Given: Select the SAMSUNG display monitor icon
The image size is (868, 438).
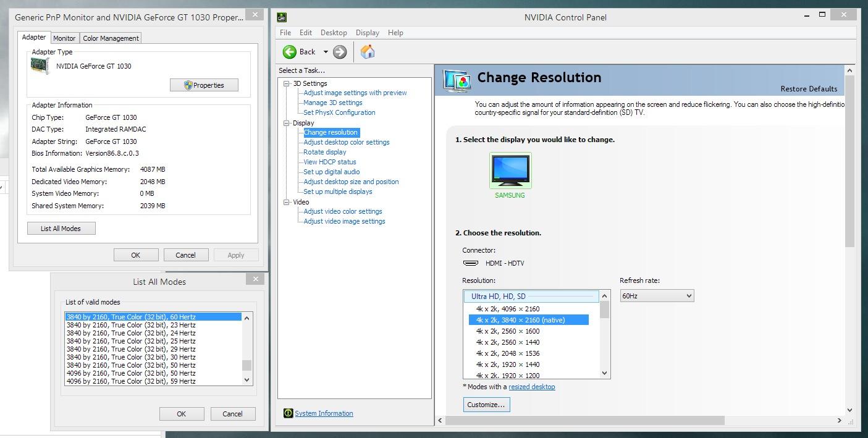Looking at the screenshot, I should point(510,171).
